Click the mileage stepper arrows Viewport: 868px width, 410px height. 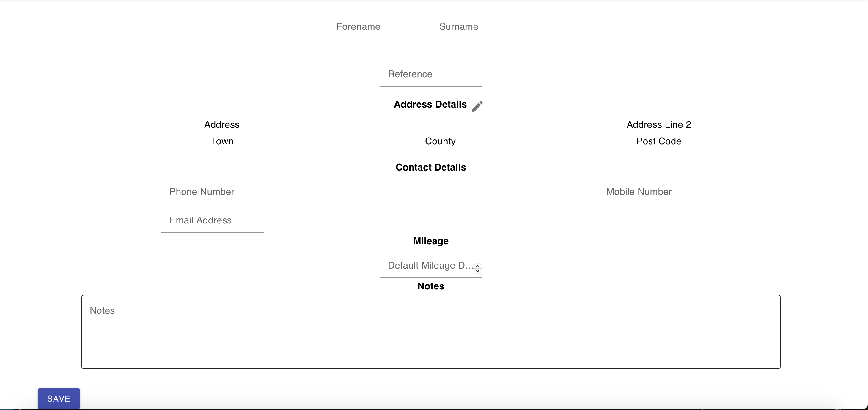(477, 268)
